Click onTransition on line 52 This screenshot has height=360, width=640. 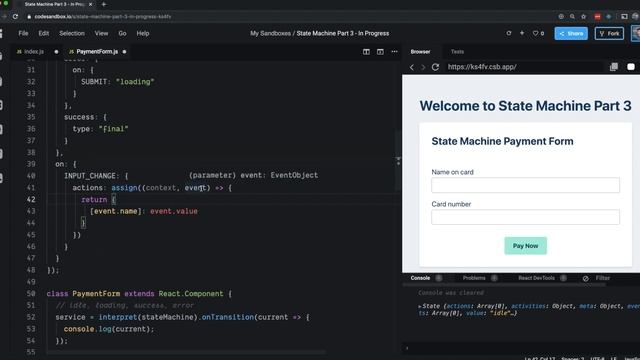coord(227,317)
